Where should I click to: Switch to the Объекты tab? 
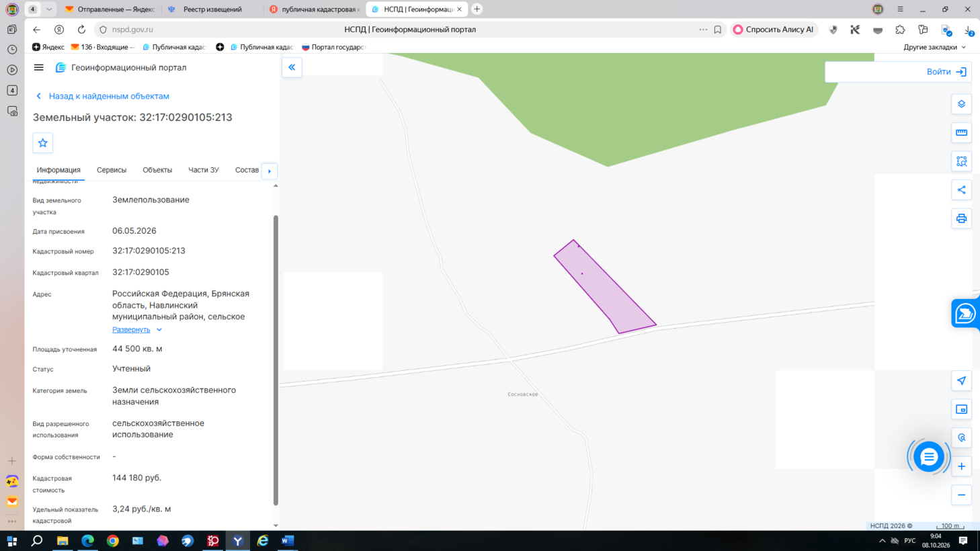click(x=157, y=170)
